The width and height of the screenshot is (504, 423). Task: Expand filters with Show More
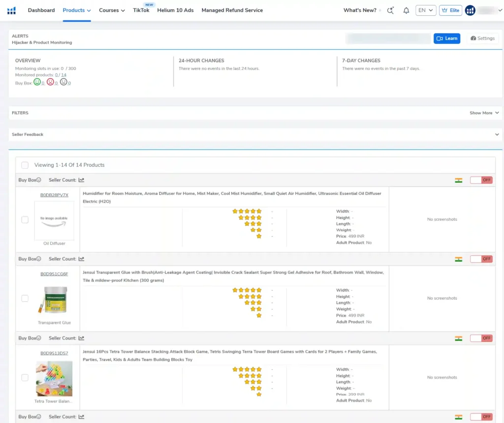point(484,113)
